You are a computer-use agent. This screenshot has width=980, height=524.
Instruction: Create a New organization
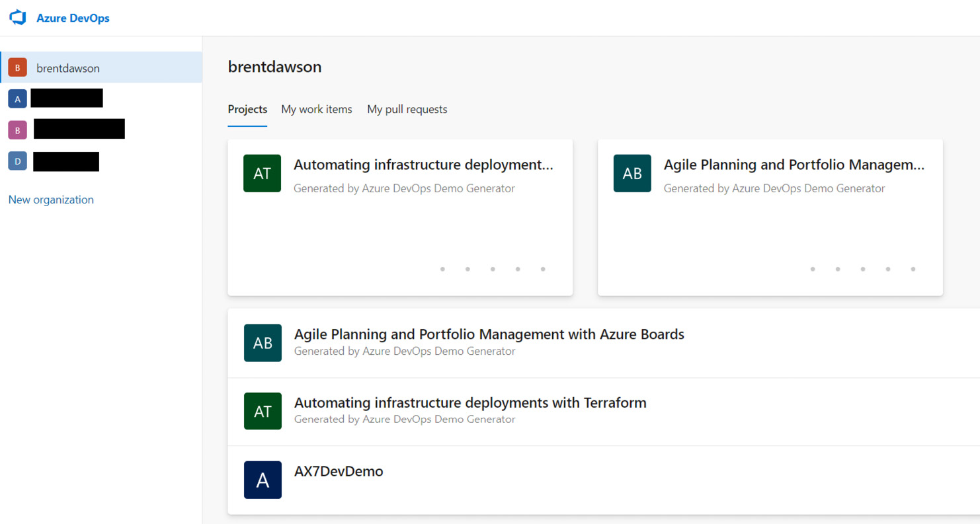click(x=51, y=200)
